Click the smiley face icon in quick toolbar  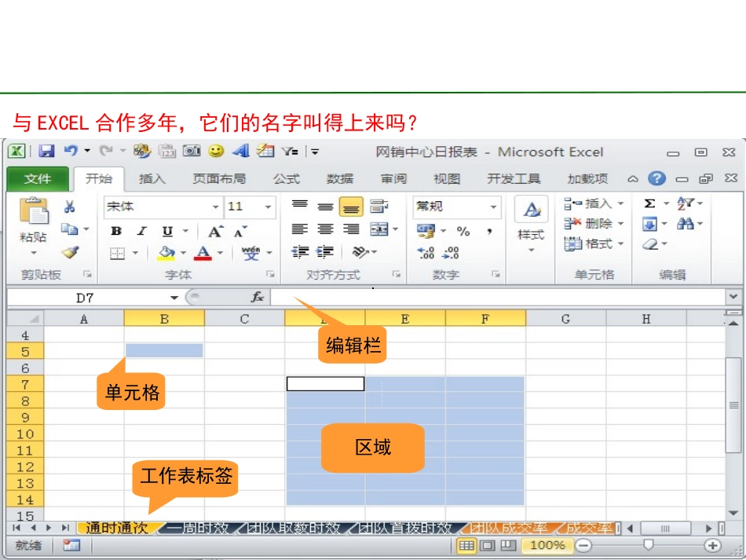click(216, 152)
